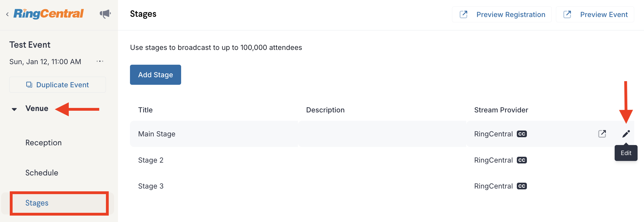Click the pencil Edit icon for Main Stage
The height and width of the screenshot is (222, 644).
pyautogui.click(x=626, y=134)
